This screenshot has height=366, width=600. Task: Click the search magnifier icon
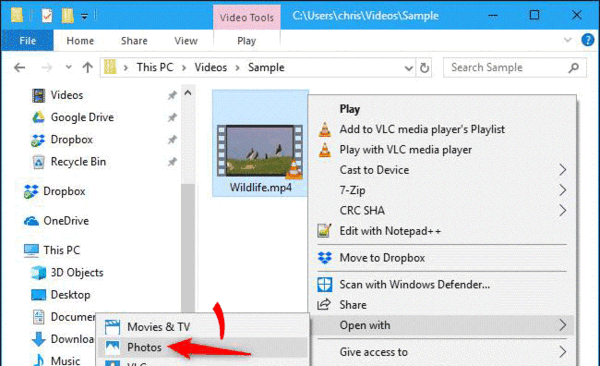(573, 68)
